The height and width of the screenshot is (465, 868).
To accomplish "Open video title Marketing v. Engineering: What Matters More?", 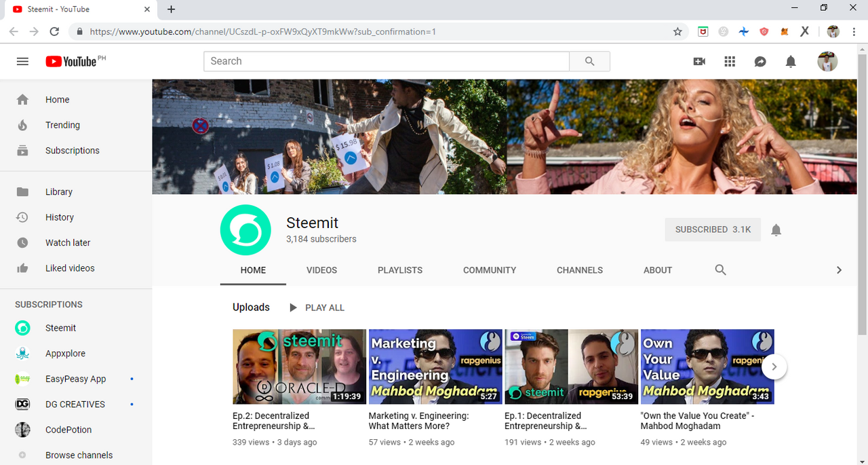I will pos(419,421).
